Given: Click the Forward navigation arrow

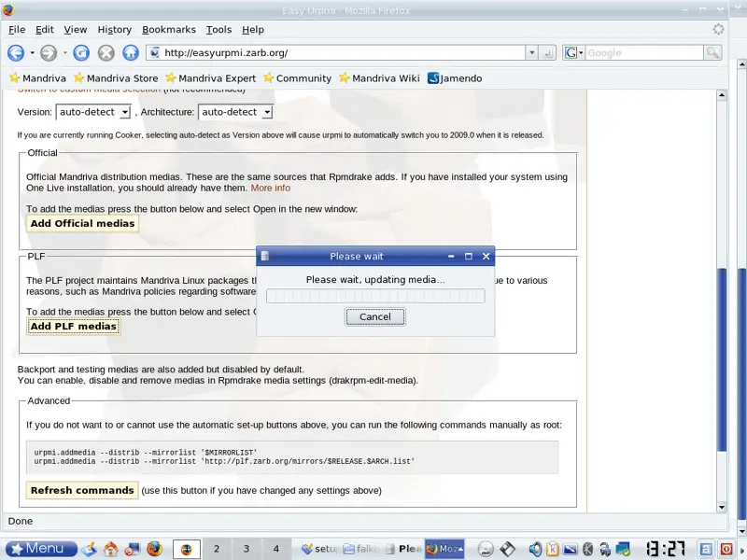Looking at the screenshot, I should tap(49, 53).
